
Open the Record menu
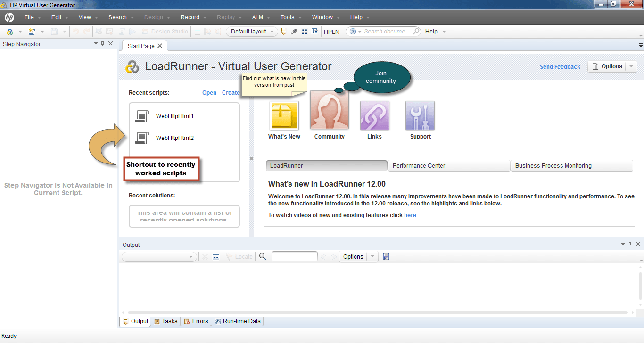click(190, 17)
